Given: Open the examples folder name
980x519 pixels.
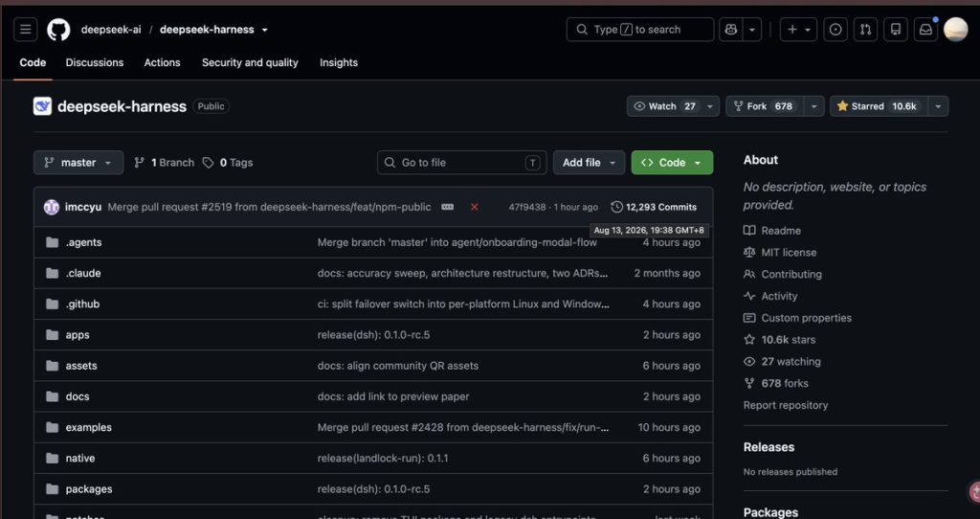Looking at the screenshot, I should tap(89, 428).
